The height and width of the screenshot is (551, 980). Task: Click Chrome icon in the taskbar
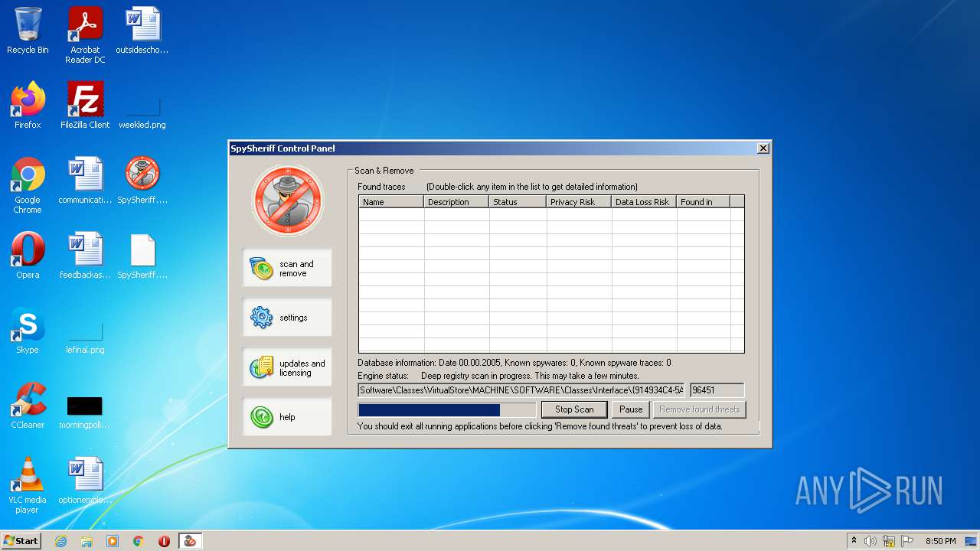(x=139, y=541)
